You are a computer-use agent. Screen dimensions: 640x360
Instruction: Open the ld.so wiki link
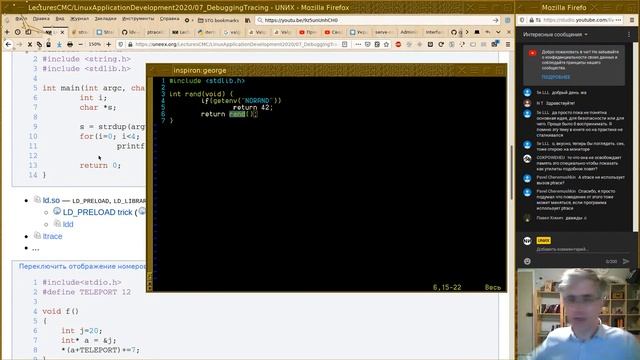(x=51, y=200)
